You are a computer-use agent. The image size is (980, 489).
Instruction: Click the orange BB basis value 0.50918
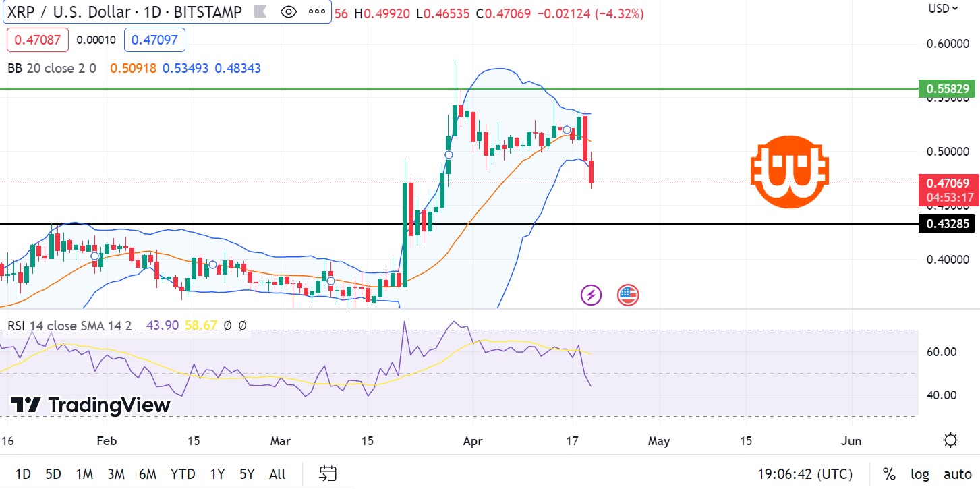point(133,68)
